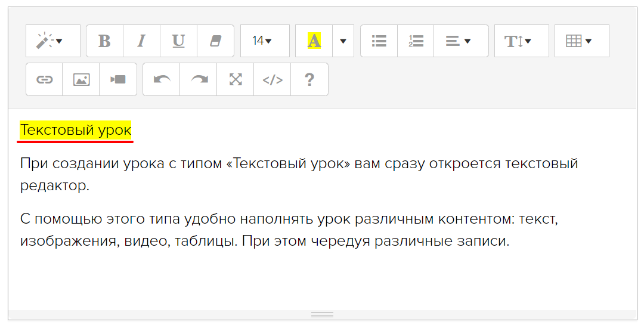Open the magic wand style dropdown
The height and width of the screenshot is (325, 644).
52,41
